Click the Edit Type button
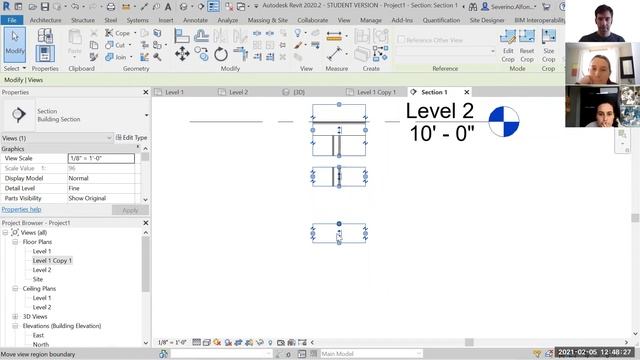640x360 pixels. point(131,138)
